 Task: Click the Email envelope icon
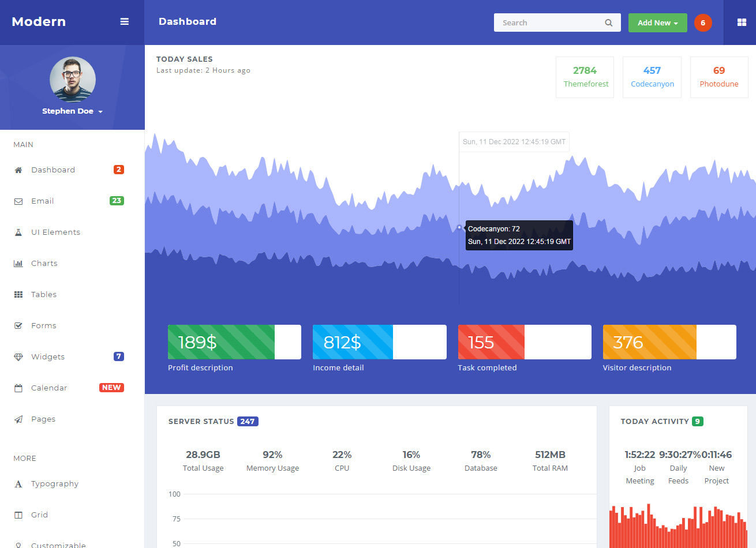coord(18,201)
